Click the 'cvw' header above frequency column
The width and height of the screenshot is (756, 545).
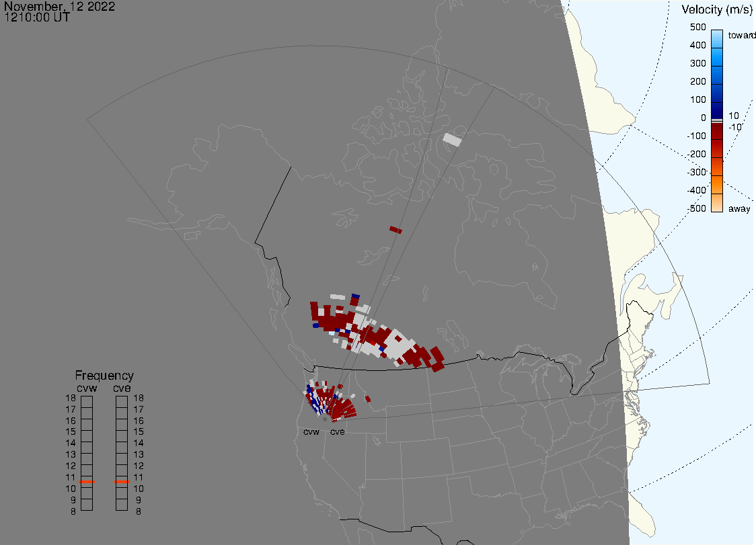[87, 388]
